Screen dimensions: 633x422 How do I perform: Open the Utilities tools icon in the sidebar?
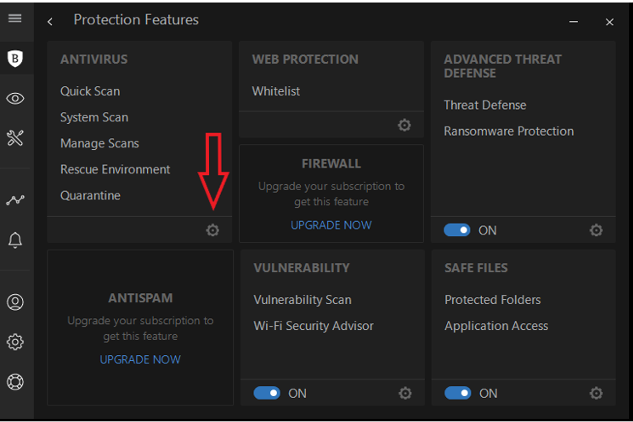pos(15,138)
